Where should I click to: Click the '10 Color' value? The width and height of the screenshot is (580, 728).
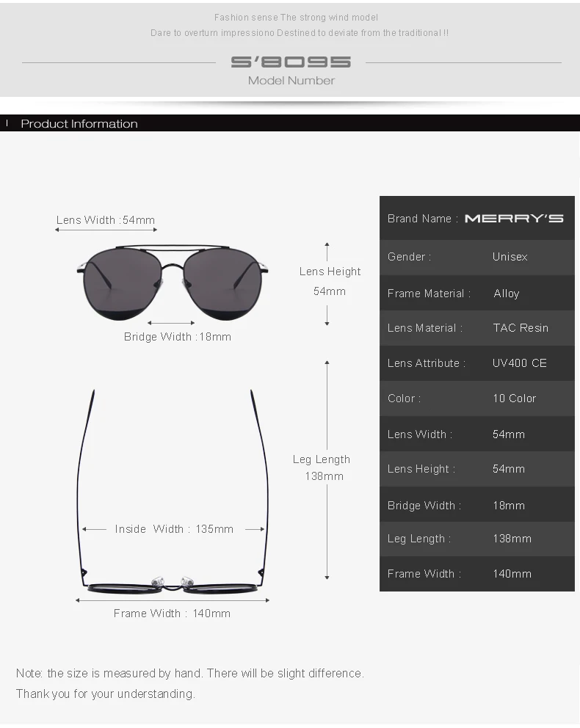(x=515, y=398)
